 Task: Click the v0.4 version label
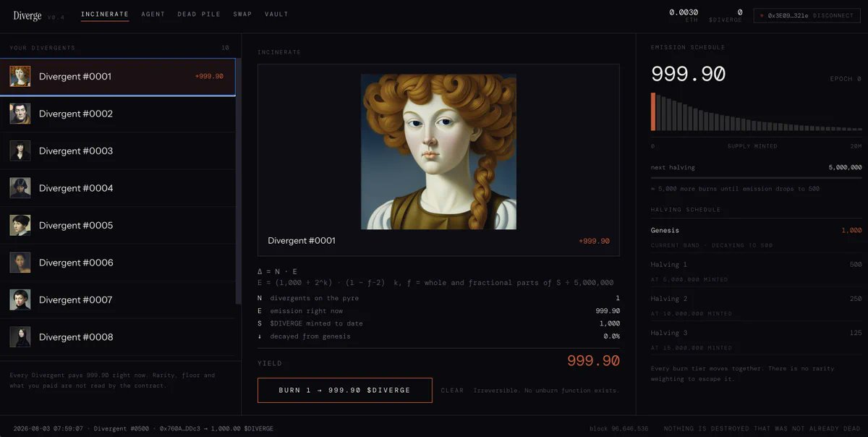[56, 17]
